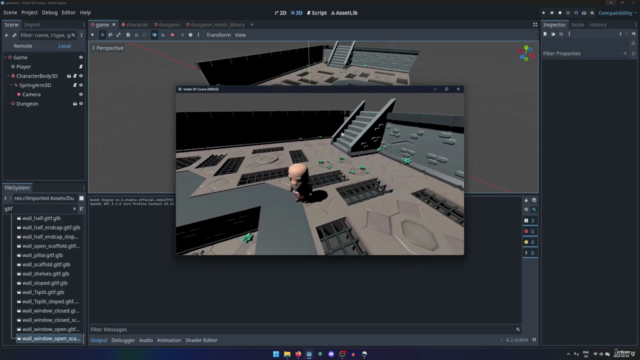Switch to character scene tab
This screenshot has height=360, width=640.
pyautogui.click(x=135, y=25)
